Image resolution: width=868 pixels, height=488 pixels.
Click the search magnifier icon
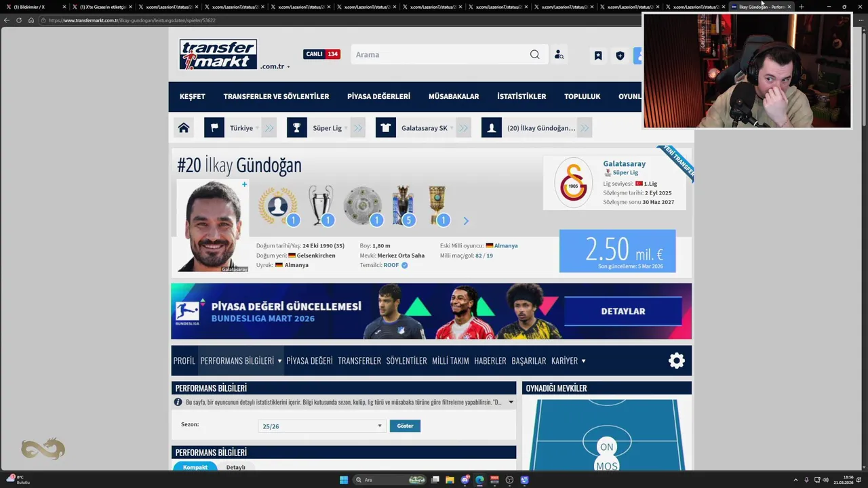(x=535, y=54)
